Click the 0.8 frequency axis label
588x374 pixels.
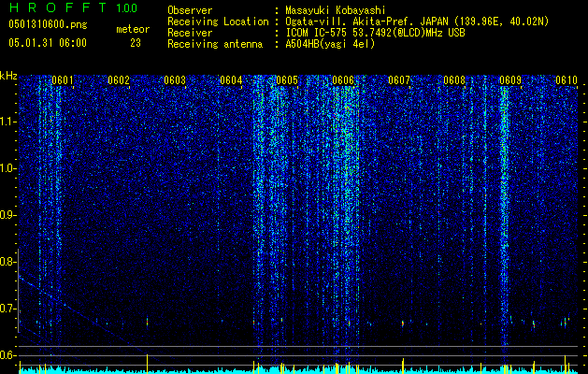pyautogui.click(x=7, y=262)
